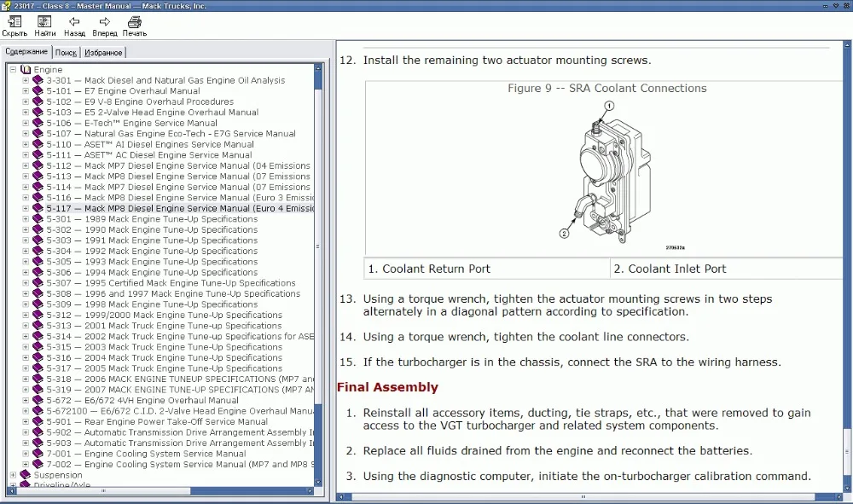Select 5-316 2004 Mack Truck Tune-Up entry
Viewport: 853px width, 504px height.
click(x=165, y=358)
